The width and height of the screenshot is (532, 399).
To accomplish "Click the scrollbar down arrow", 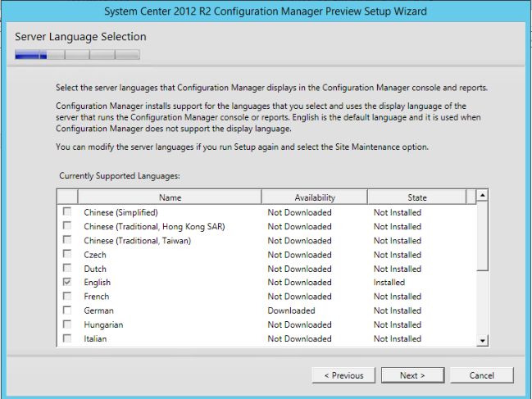I will 482,341.
